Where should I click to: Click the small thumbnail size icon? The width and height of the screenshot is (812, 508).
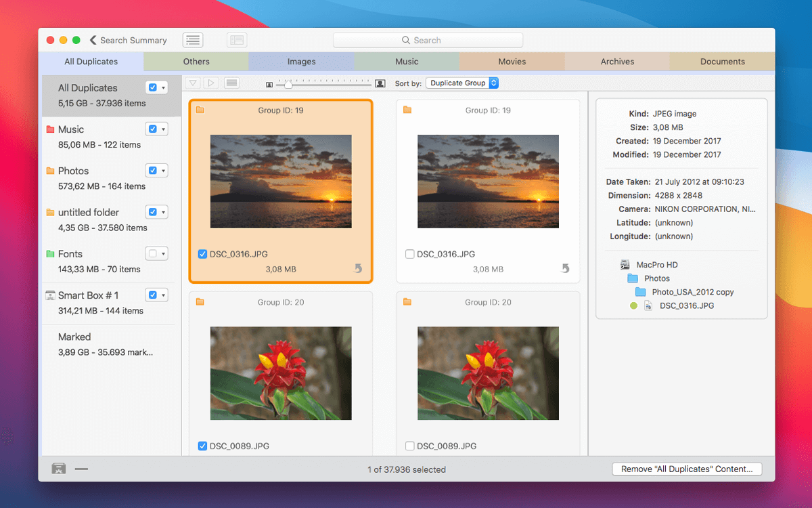pyautogui.click(x=269, y=84)
